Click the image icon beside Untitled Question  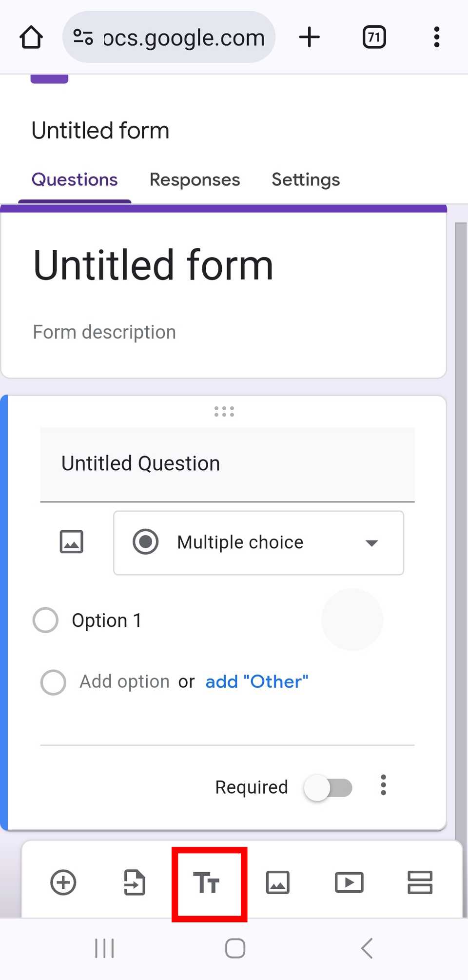tap(71, 541)
